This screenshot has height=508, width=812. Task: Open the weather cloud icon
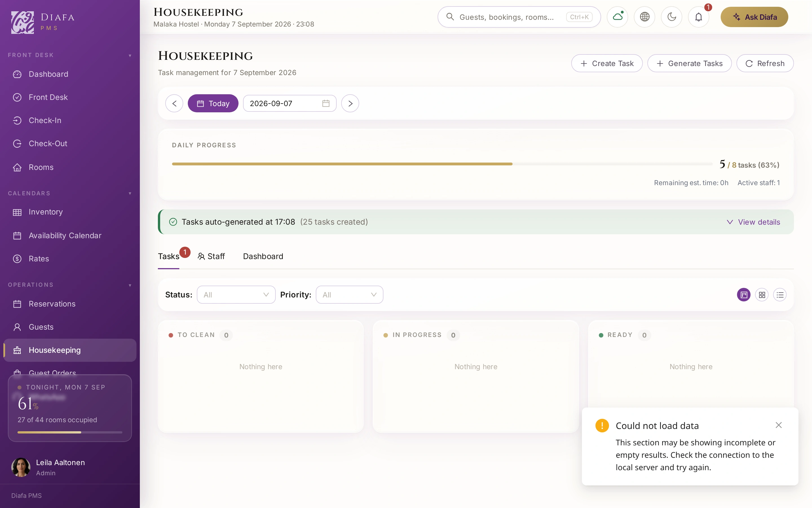(x=617, y=17)
